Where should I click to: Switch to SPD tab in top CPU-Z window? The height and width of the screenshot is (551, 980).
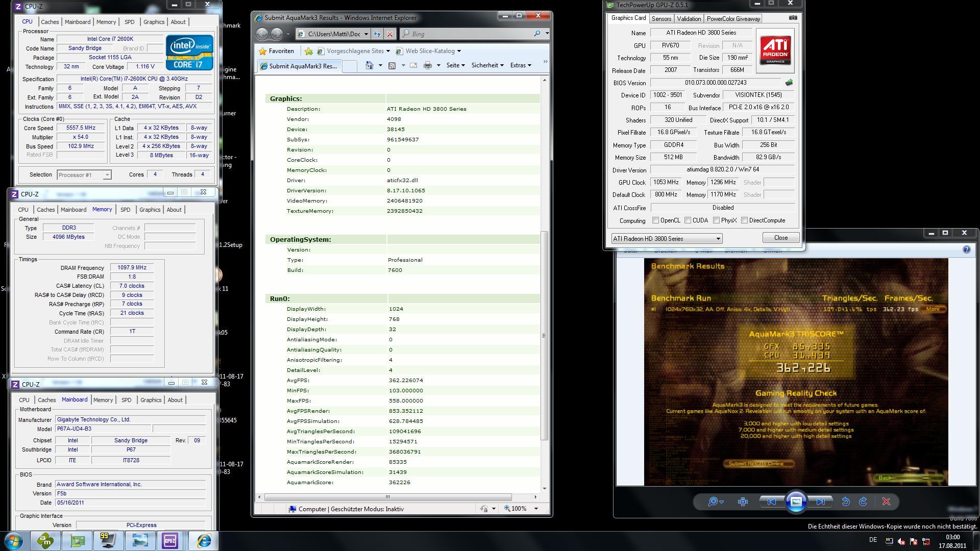click(x=129, y=22)
